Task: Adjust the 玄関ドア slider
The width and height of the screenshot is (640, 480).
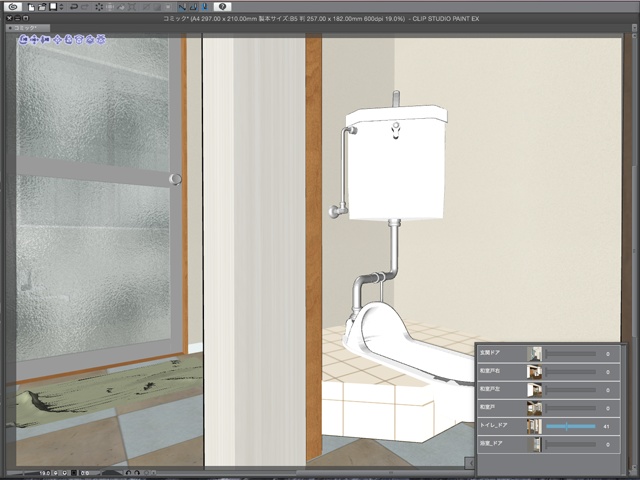Action: [x=571, y=354]
